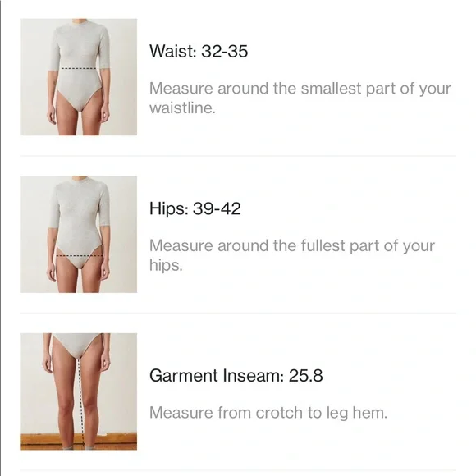This screenshot has height=476, width=476.
Task: Click the '25.8' inseam value
Action: (x=305, y=376)
